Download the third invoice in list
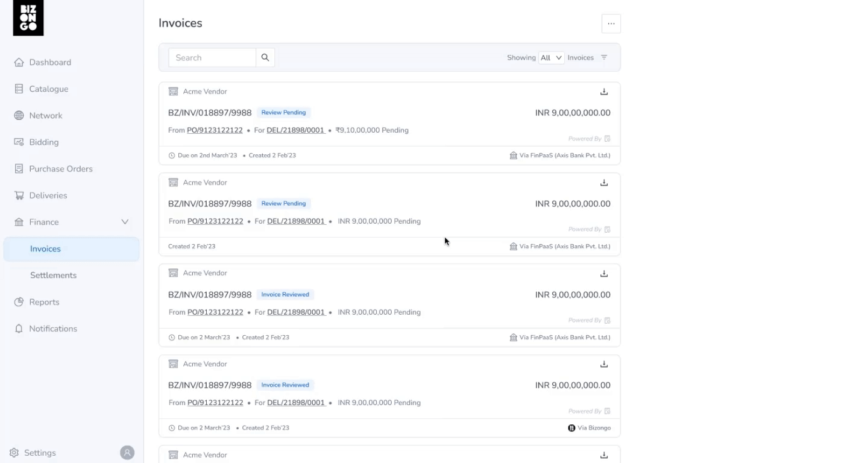Viewport: 868px width, 463px height. point(604,274)
